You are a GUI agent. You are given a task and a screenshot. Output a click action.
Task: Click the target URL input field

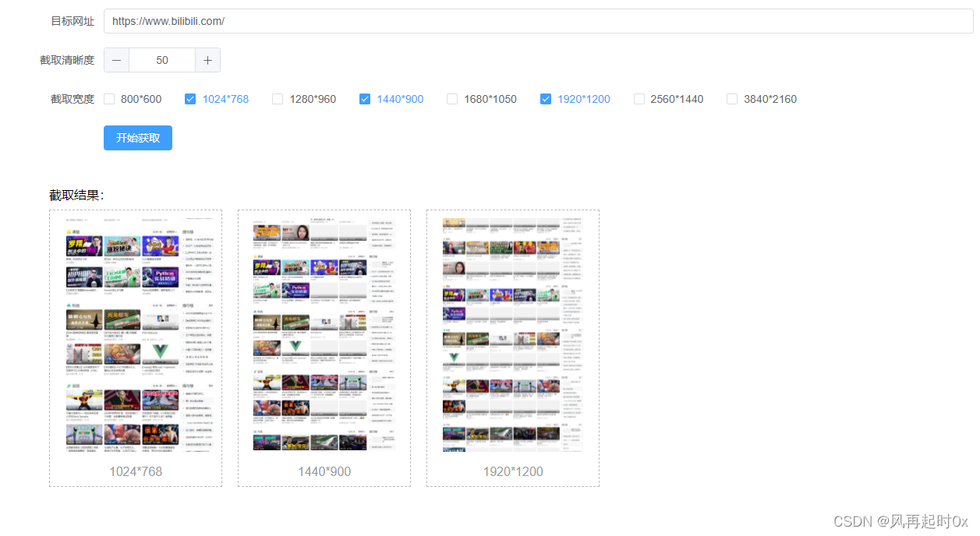click(538, 21)
